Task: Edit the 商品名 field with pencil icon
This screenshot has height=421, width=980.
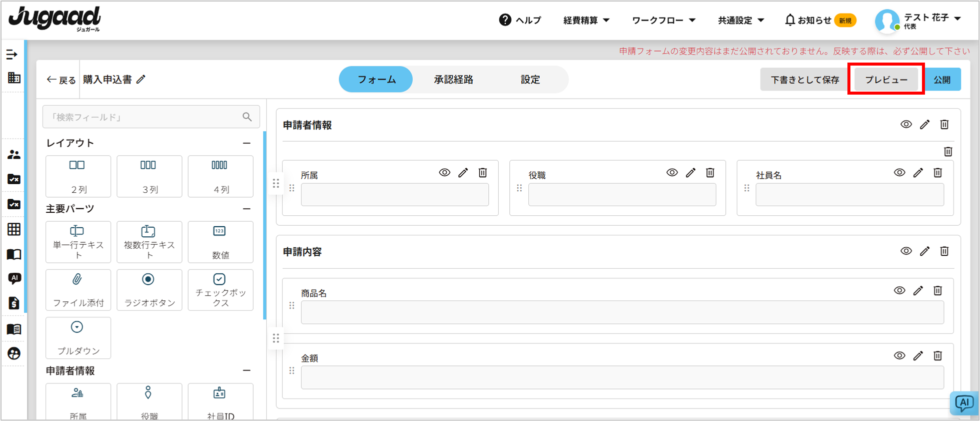Action: (x=918, y=290)
